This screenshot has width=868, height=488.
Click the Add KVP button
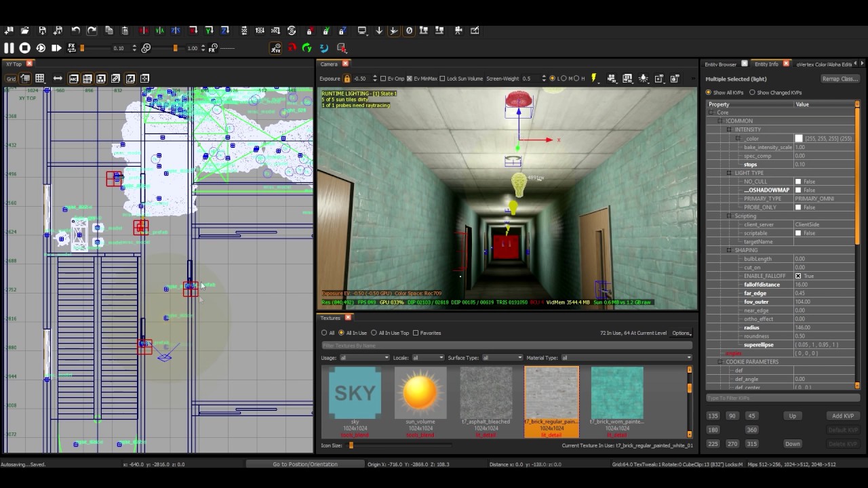click(843, 416)
